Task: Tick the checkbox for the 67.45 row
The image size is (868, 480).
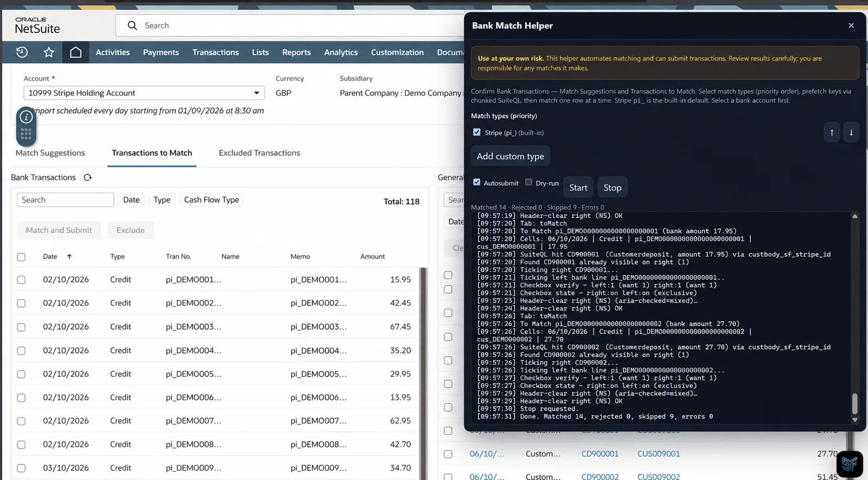Action: 21,327
